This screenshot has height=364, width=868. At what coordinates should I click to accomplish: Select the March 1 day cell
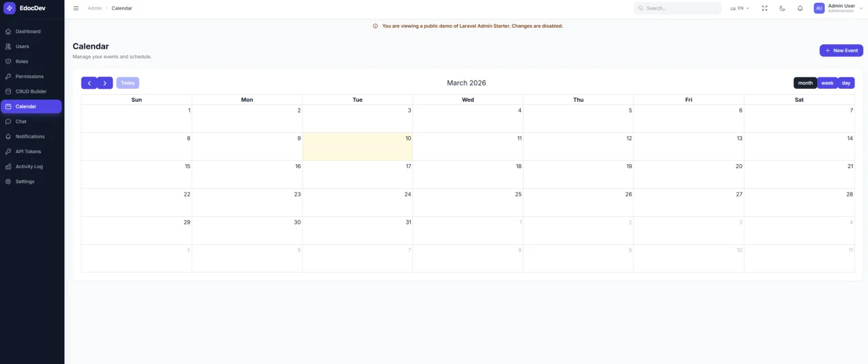click(136, 119)
